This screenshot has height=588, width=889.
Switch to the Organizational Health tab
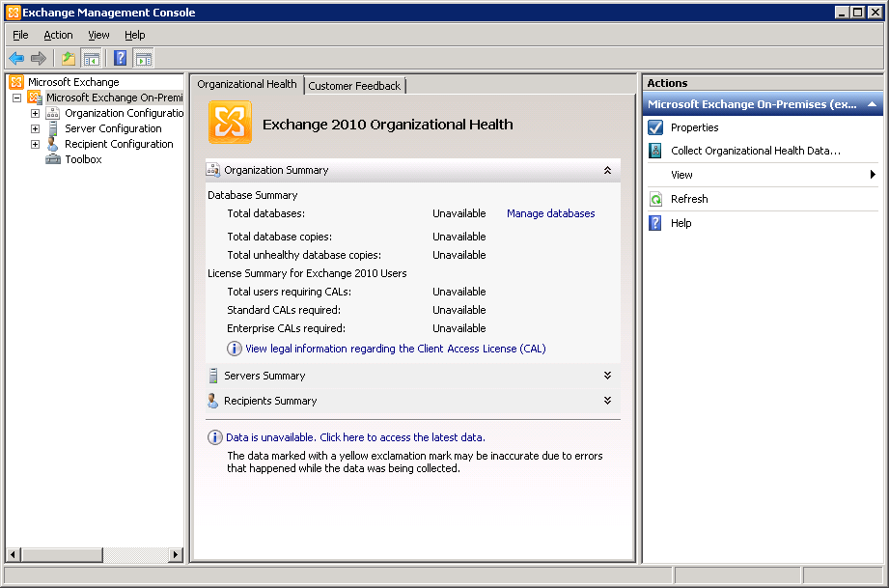pyautogui.click(x=247, y=85)
